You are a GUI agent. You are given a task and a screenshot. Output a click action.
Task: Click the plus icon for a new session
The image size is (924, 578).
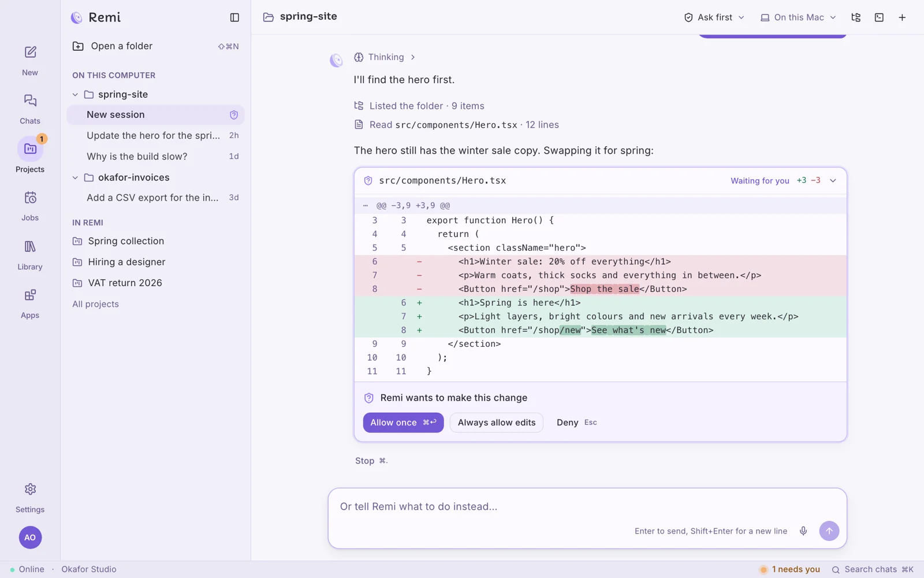(902, 17)
